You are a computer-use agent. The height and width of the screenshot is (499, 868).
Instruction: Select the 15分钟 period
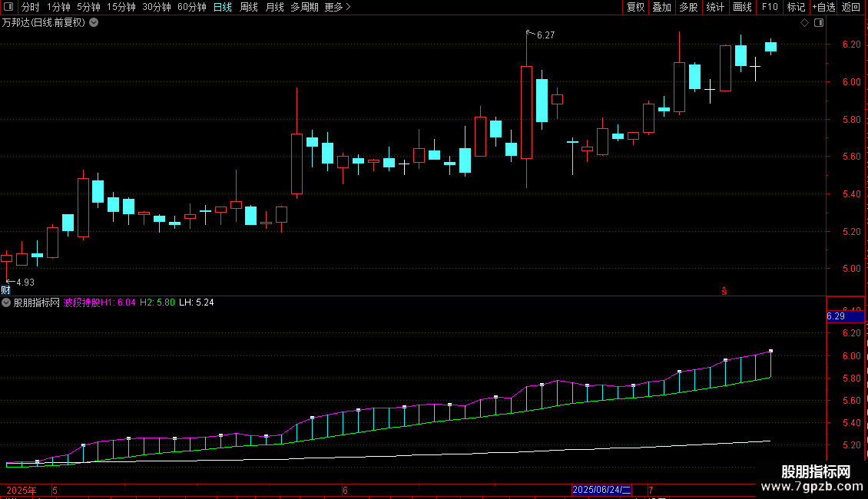[121, 7]
